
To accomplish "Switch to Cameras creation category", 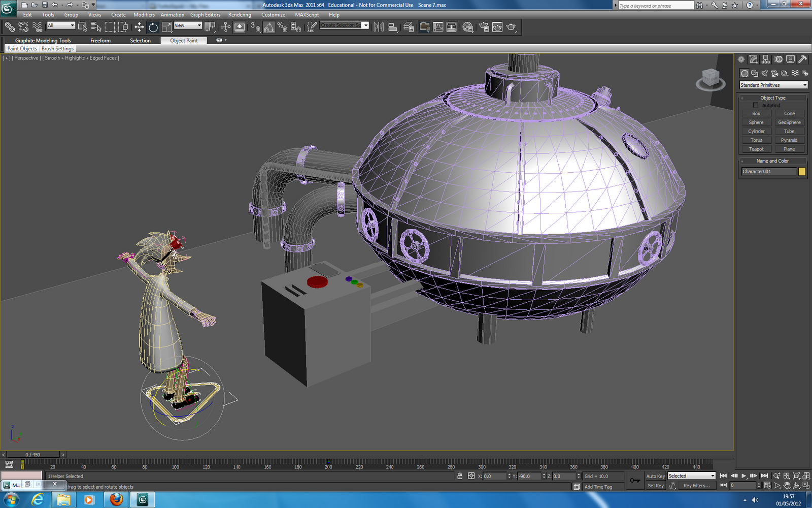I will pyautogui.click(x=775, y=73).
